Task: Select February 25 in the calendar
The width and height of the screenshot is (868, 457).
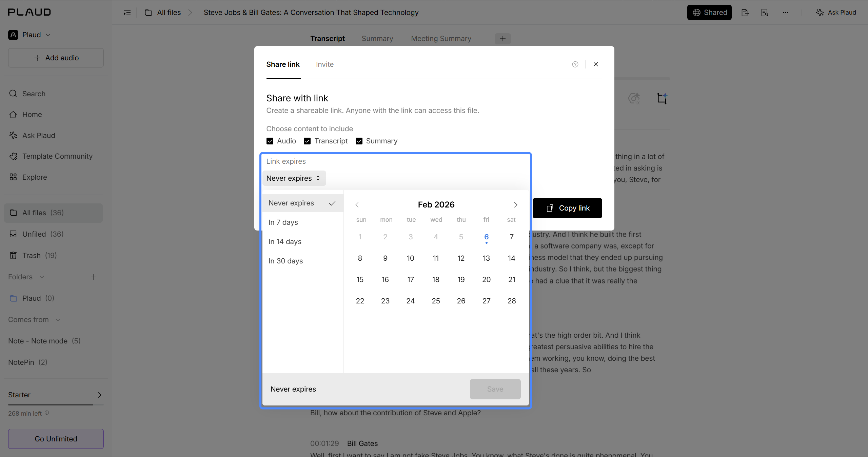Action: (x=436, y=301)
